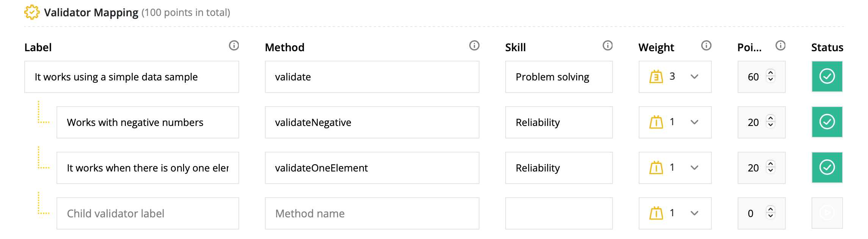Click disabled run status button in empty row

coord(827,213)
